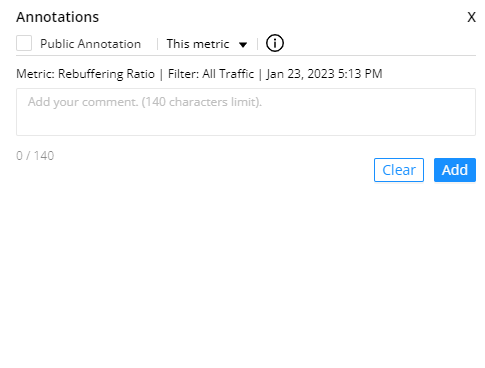This screenshot has height=368, width=485.
Task: Click the Metric: Rebuffering Ratio text
Action: (x=85, y=74)
